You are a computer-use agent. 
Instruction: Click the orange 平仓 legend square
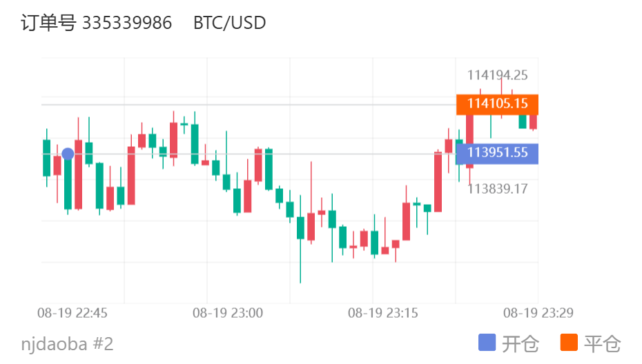[x=569, y=343]
